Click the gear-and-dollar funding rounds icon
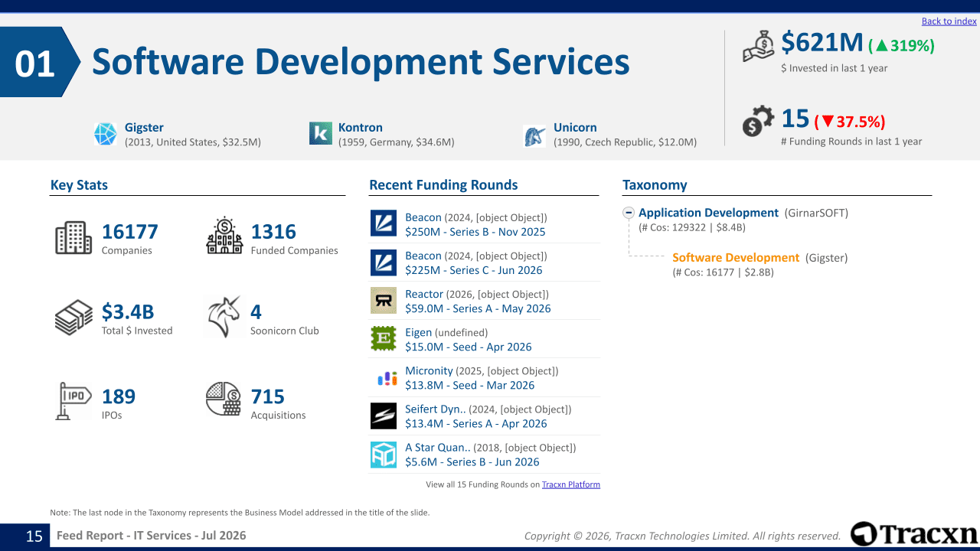Screen dimensions: 980x551 coord(758,122)
